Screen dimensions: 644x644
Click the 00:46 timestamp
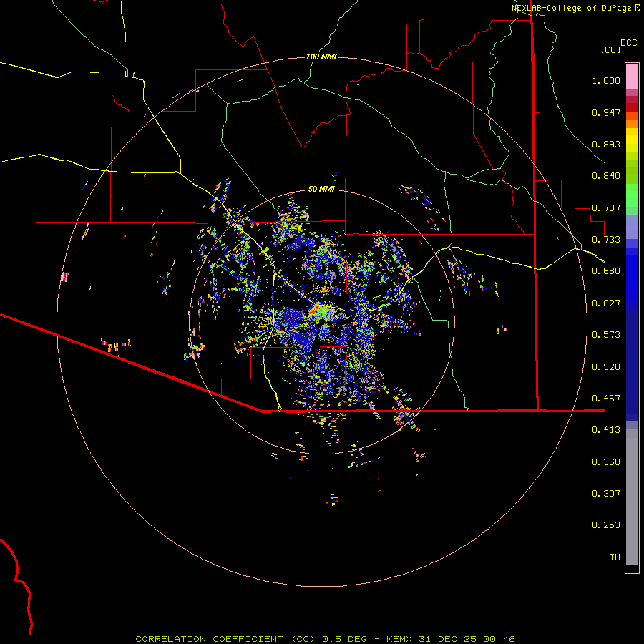pos(497,639)
